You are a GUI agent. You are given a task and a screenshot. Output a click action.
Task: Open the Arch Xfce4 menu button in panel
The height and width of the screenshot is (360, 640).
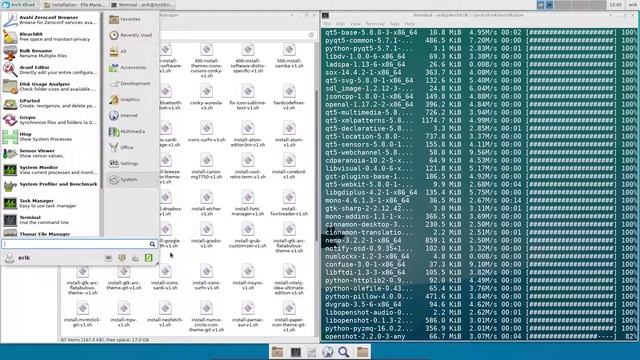tap(19, 5)
